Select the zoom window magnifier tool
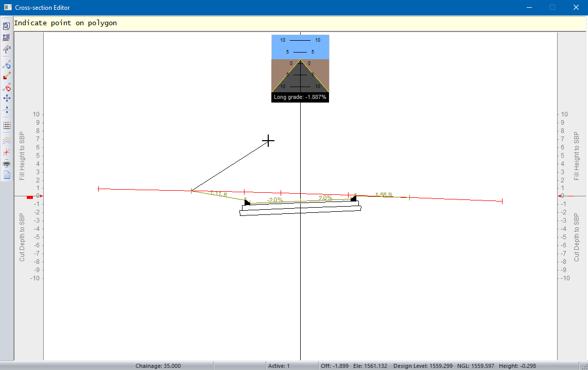The image size is (588, 370). click(x=7, y=26)
